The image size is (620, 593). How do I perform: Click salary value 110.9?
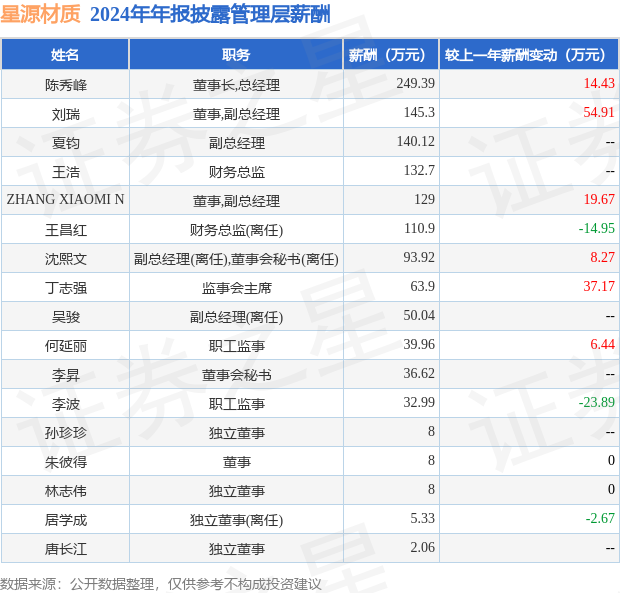click(419, 229)
